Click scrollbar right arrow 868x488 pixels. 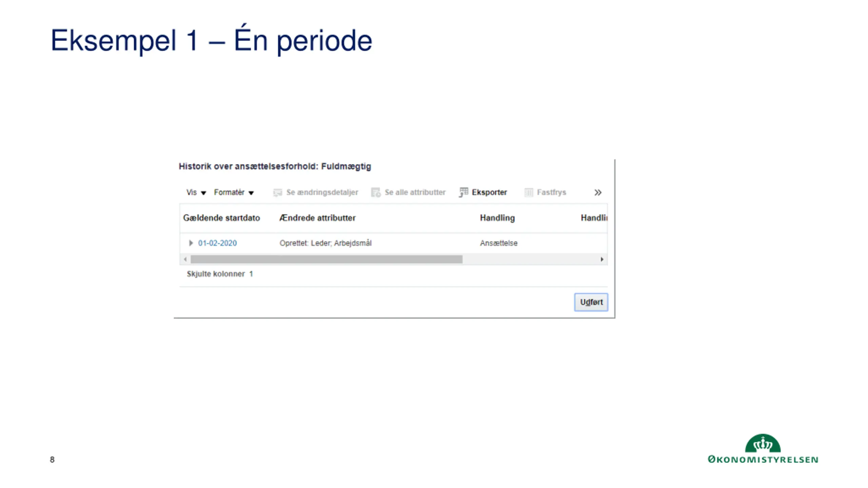click(602, 259)
